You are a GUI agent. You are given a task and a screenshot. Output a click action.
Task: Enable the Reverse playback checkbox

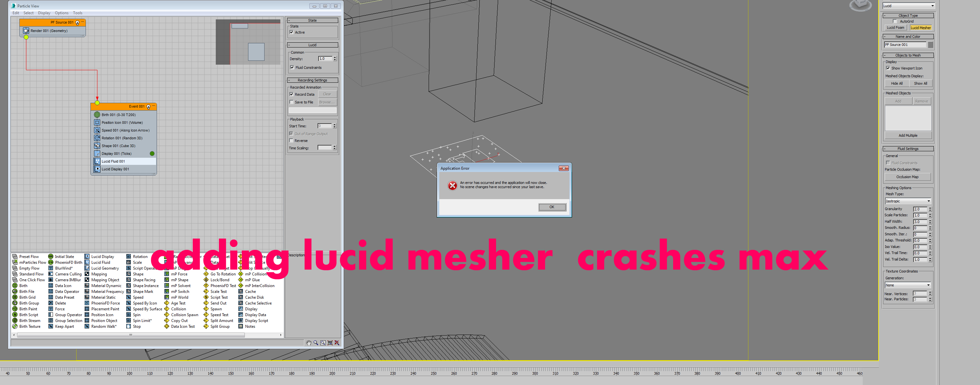[x=292, y=141]
